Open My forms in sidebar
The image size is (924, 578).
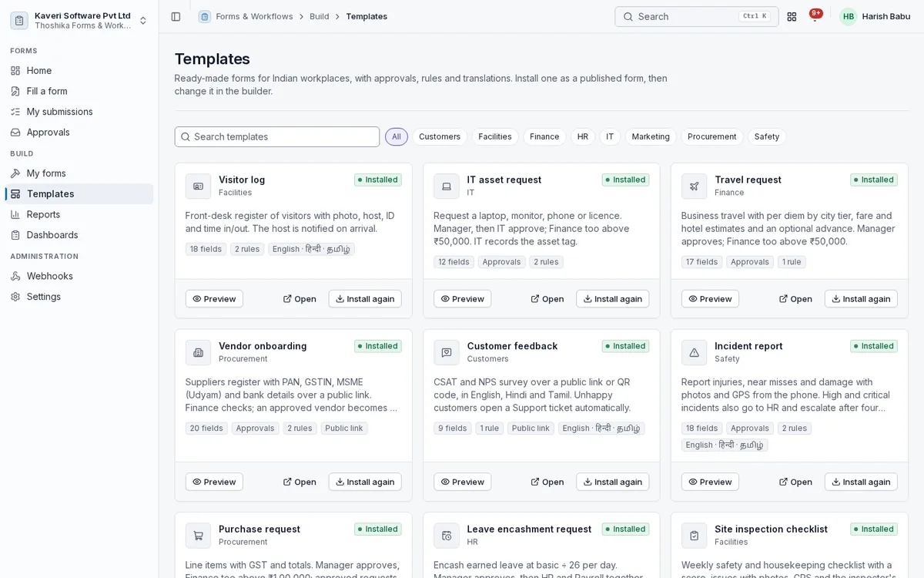pyautogui.click(x=79, y=173)
